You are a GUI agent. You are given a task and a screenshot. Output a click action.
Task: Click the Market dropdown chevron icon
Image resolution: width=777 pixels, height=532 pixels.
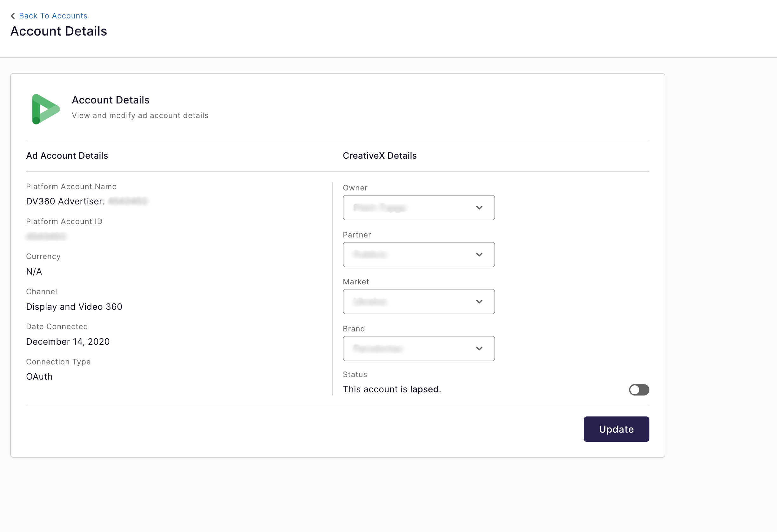click(x=479, y=302)
